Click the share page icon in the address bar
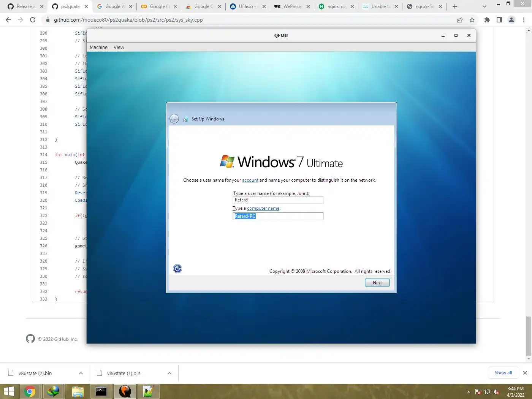Viewport: 532px width, 399px height. pyautogui.click(x=460, y=20)
